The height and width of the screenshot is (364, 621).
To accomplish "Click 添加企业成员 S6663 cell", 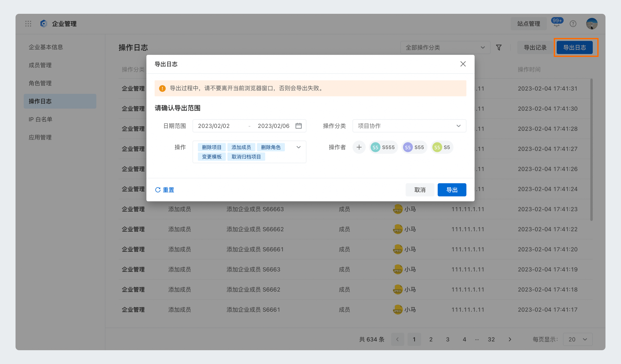I will [253, 269].
